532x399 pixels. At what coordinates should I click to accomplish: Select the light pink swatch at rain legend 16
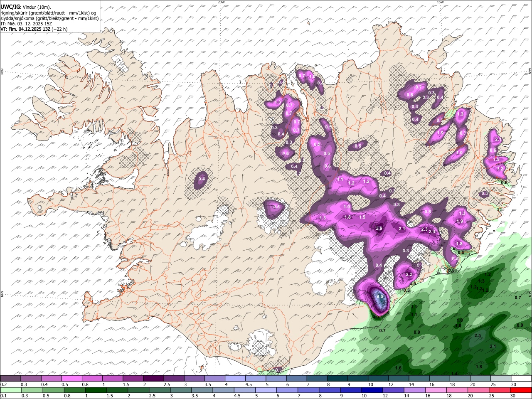[x=436, y=390]
